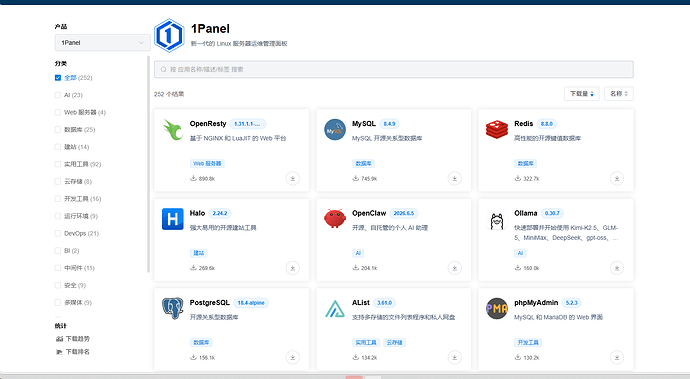The width and height of the screenshot is (690, 379).
Task: Check the AI (23) category checkbox
Action: click(58, 95)
